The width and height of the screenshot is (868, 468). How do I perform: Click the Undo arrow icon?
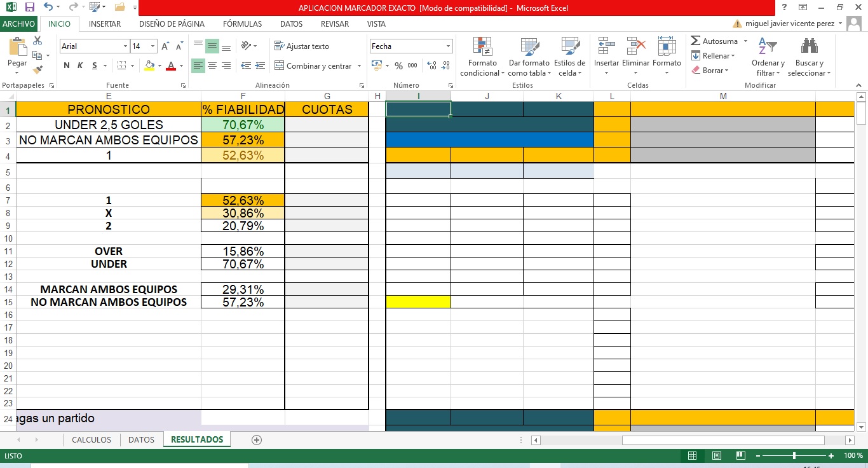click(x=48, y=8)
